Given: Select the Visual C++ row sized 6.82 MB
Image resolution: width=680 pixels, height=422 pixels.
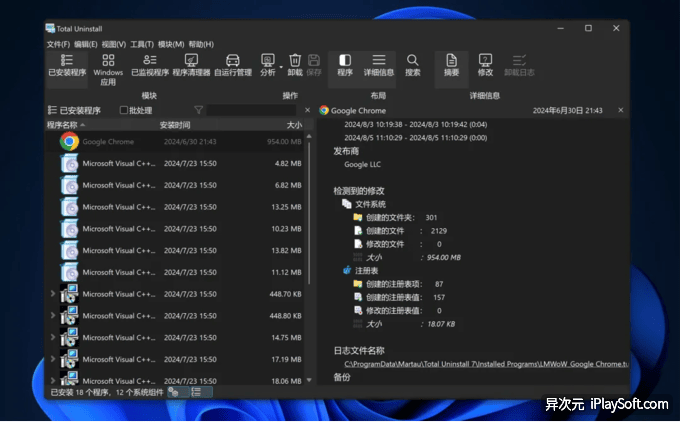Looking at the screenshot, I should click(x=175, y=185).
